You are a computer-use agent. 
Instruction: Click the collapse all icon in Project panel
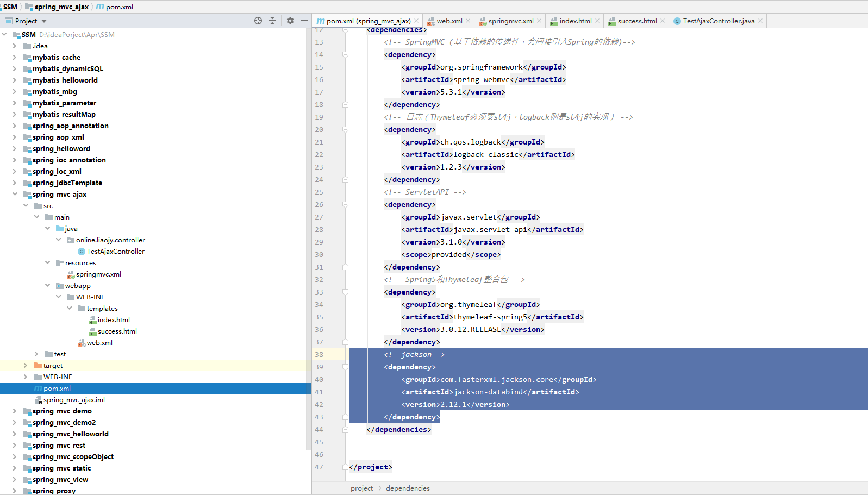[x=272, y=21]
